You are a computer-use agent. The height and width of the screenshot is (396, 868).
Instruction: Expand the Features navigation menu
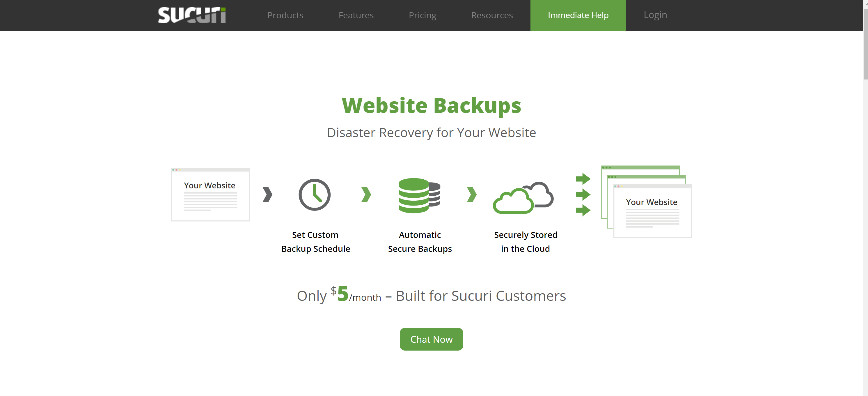(x=356, y=15)
